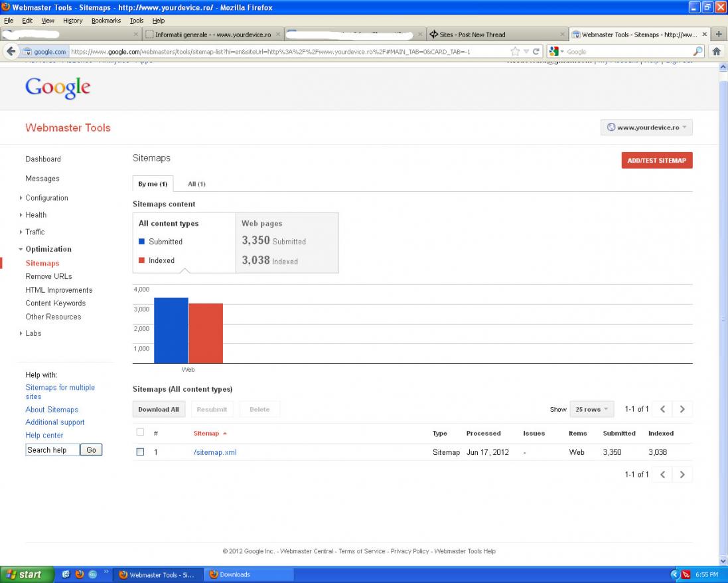Open the Firefox home page icon

pyautogui.click(x=717, y=52)
